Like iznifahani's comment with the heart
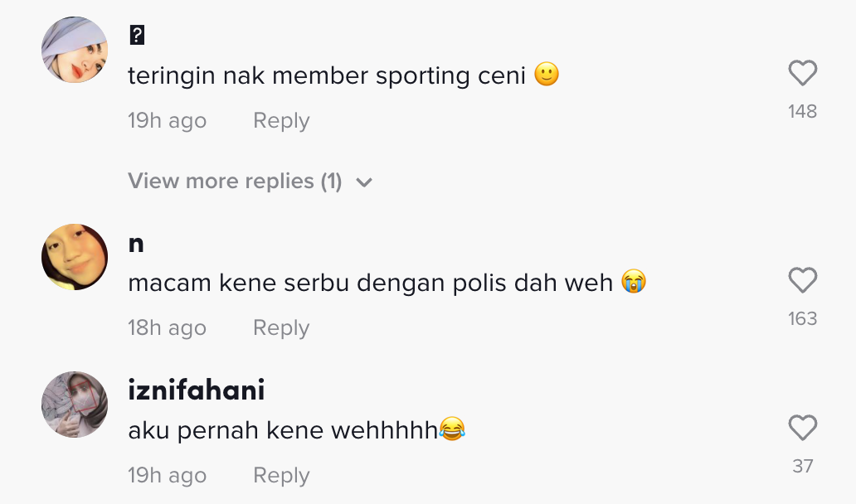Image resolution: width=856 pixels, height=504 pixels. tap(802, 429)
